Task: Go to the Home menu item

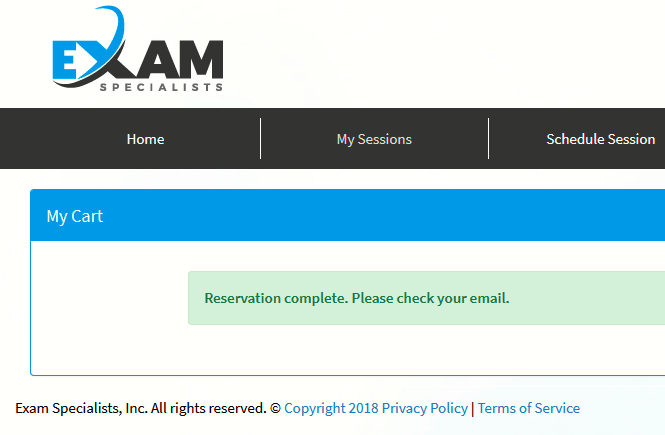Action: pos(145,139)
